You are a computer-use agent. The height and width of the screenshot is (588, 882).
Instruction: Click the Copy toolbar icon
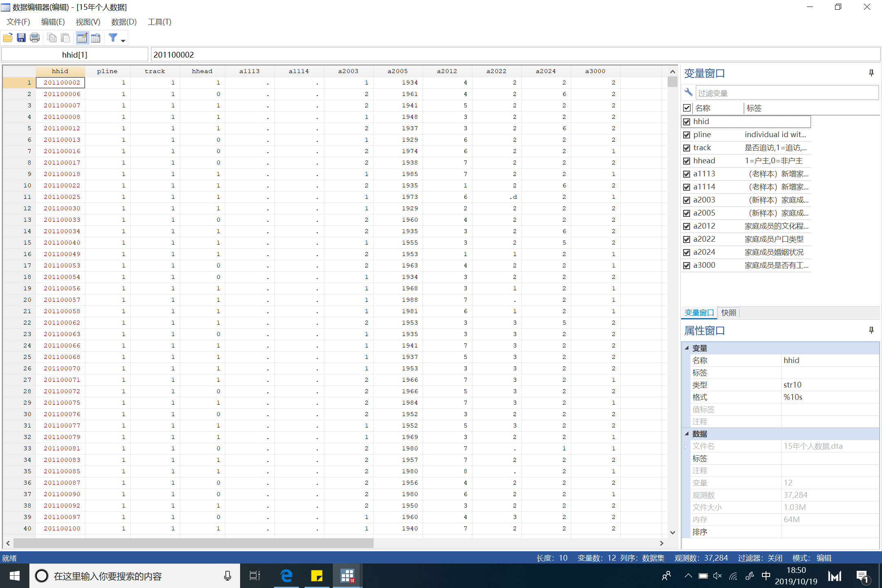coord(52,38)
